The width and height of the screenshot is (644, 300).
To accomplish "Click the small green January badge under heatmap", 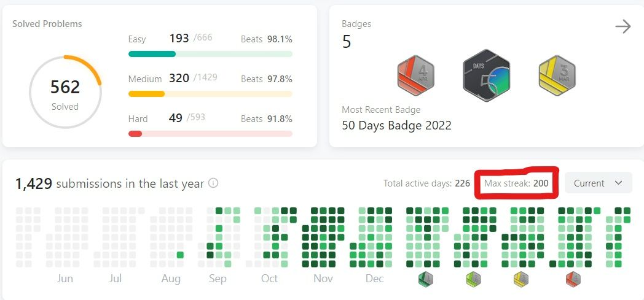I will (x=425, y=280).
